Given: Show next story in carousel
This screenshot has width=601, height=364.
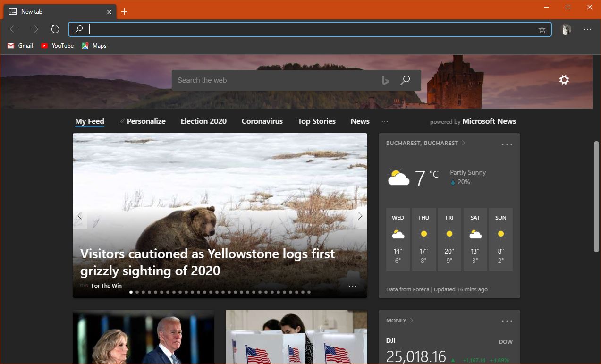Looking at the screenshot, I should pos(360,216).
